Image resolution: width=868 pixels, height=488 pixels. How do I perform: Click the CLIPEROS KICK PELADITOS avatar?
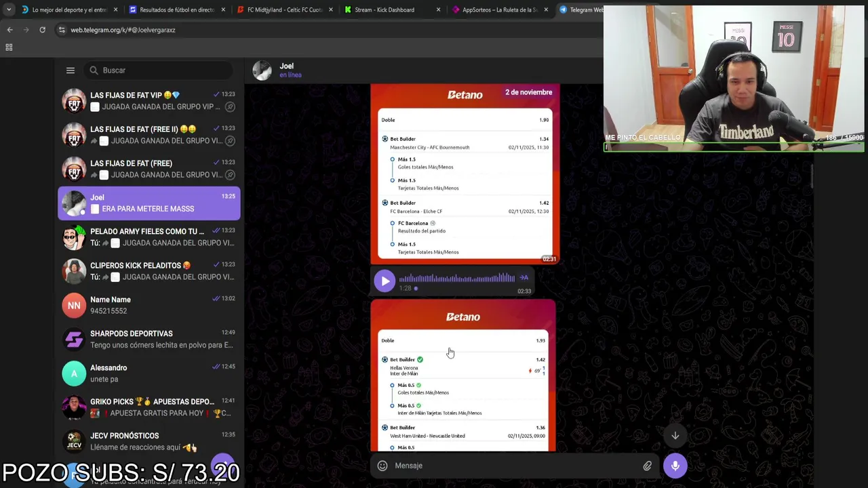point(74,271)
